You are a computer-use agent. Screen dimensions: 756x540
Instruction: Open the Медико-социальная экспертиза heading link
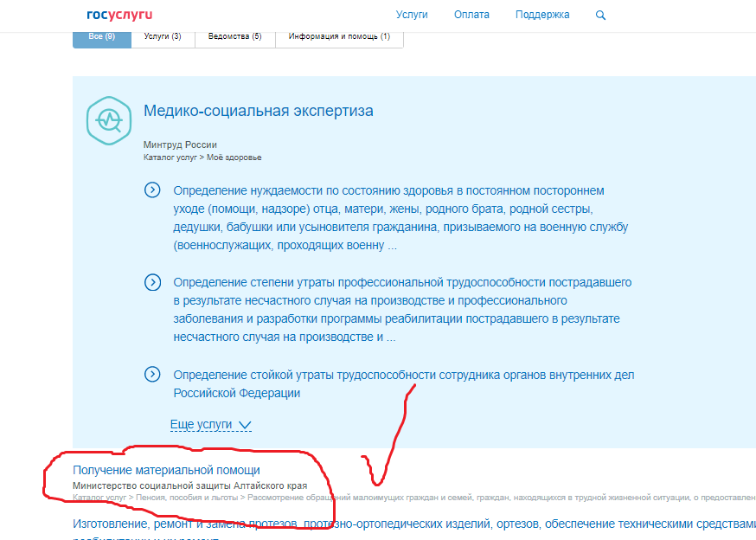259,111
